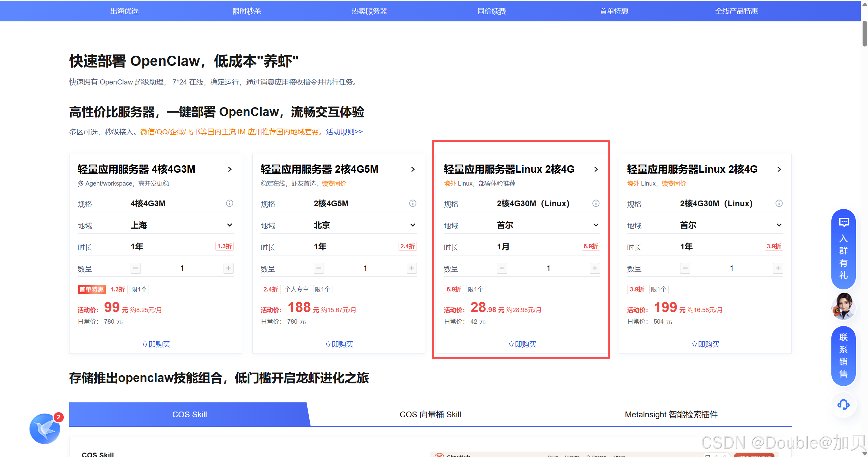Increase quantity on the 99元 card
The height and width of the screenshot is (457, 868).
[x=229, y=268]
